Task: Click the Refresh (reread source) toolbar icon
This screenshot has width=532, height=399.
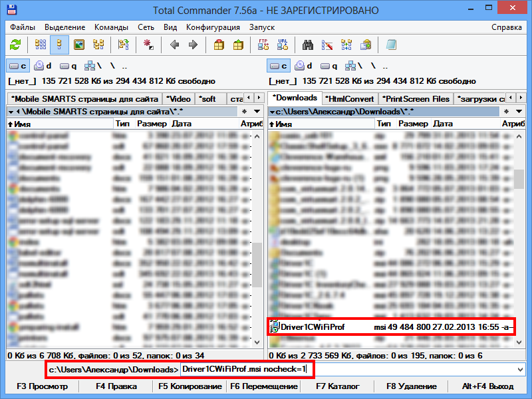Action: pyautogui.click(x=15, y=45)
